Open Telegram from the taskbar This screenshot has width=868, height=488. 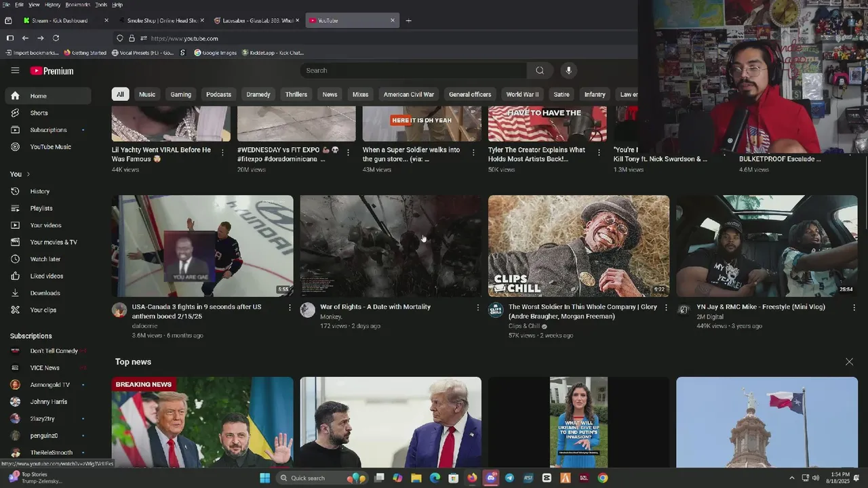509,478
